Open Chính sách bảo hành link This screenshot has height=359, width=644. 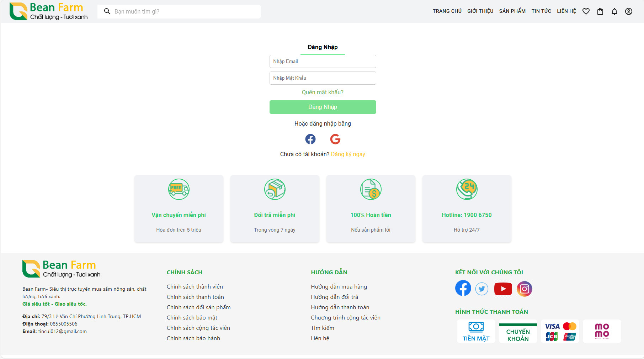coord(193,338)
